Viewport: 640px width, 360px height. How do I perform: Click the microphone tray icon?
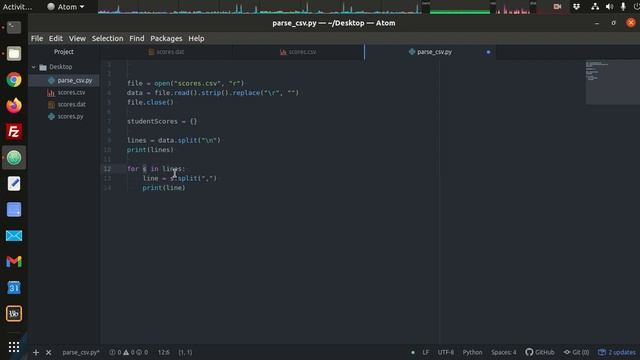coord(623,7)
